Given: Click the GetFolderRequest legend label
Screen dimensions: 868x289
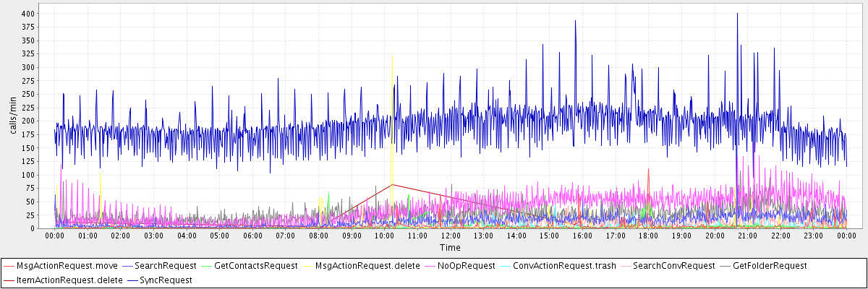Looking at the screenshot, I should click(770, 266).
